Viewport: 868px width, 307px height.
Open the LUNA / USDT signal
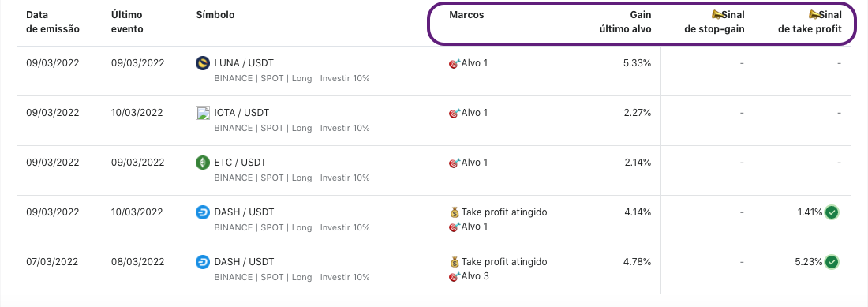244,63
